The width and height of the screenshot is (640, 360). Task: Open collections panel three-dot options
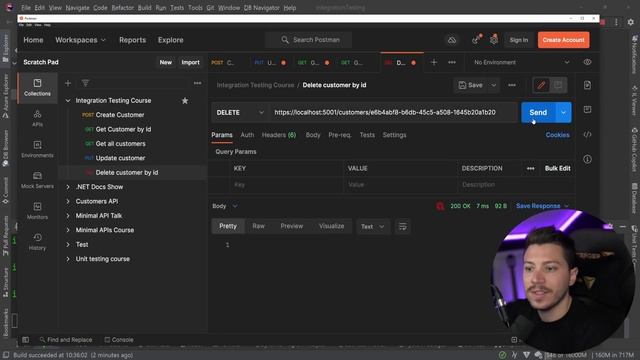(198, 83)
